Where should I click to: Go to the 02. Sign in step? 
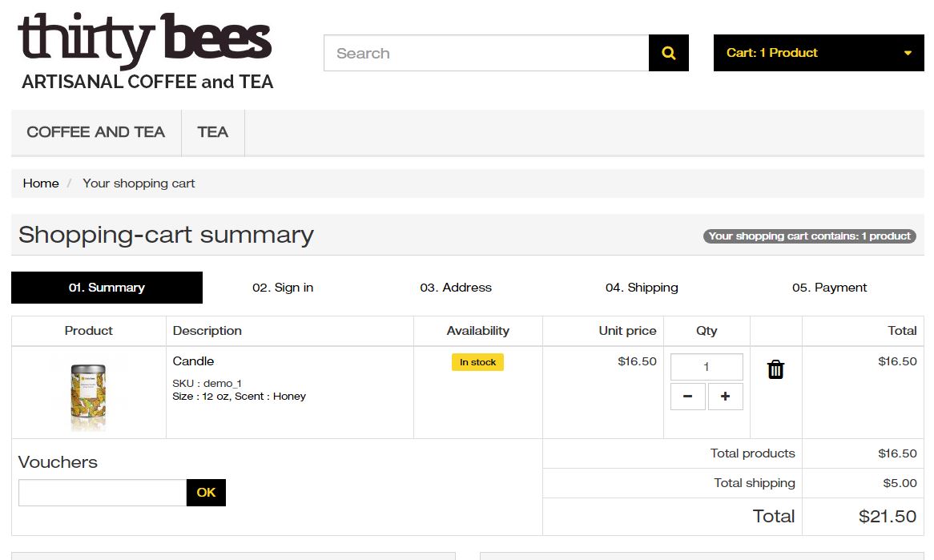pyautogui.click(x=283, y=288)
